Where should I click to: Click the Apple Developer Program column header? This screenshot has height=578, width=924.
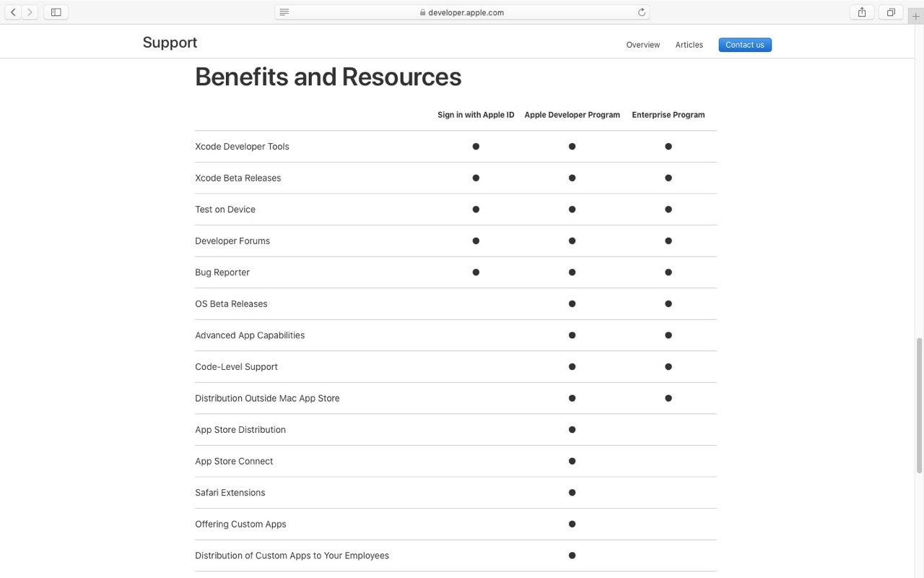click(x=572, y=115)
